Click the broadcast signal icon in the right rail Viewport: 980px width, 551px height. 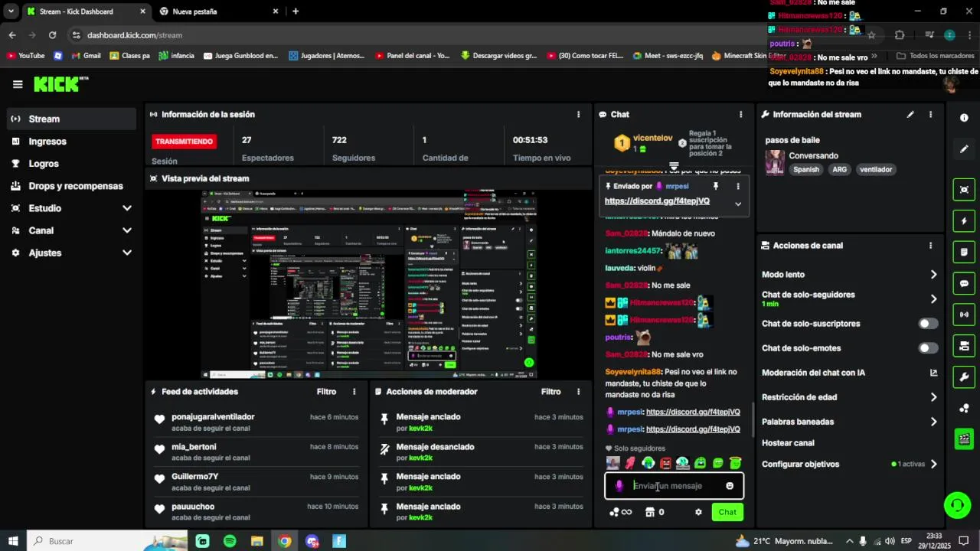964,315
